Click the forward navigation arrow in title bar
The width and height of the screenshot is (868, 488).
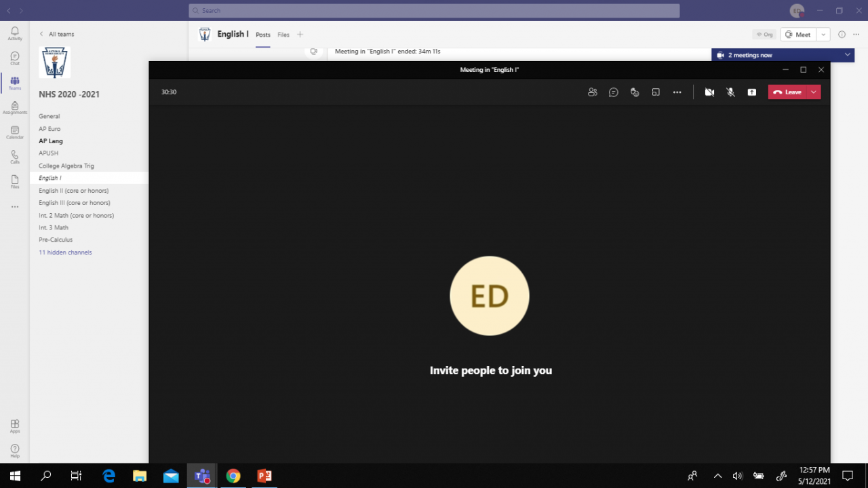21,11
